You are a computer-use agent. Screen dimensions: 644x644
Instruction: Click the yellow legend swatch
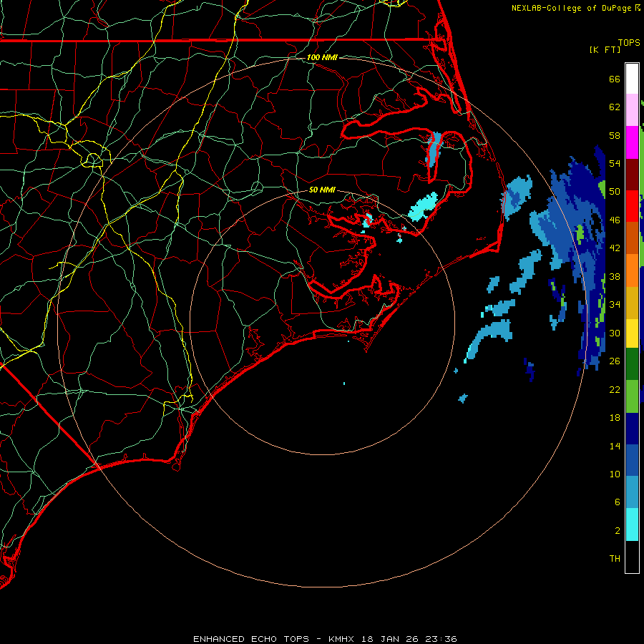click(x=632, y=333)
